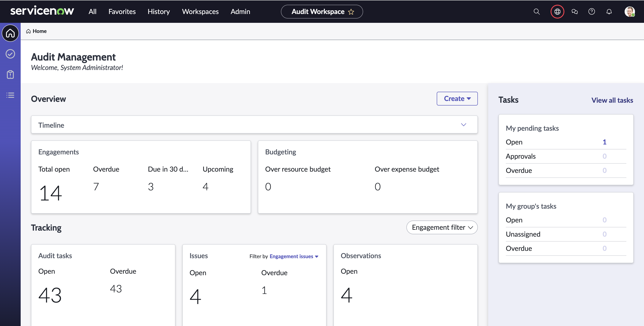Open Audit tasks Open count 43
Screen dimensions: 644x326
click(50, 295)
